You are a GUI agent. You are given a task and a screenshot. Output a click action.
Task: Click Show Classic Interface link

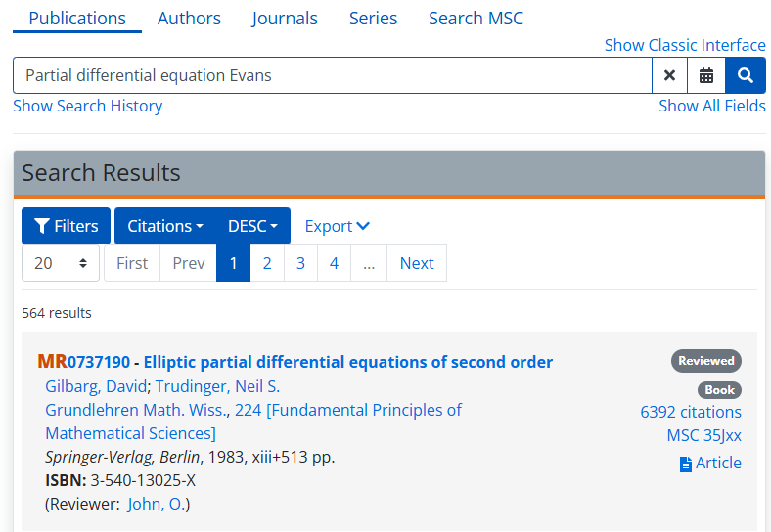pyautogui.click(x=685, y=45)
